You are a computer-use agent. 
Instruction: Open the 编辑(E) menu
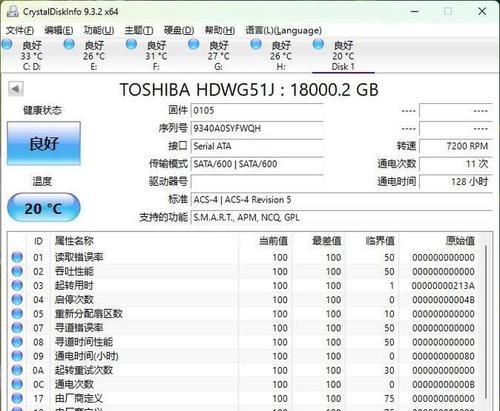point(59,31)
